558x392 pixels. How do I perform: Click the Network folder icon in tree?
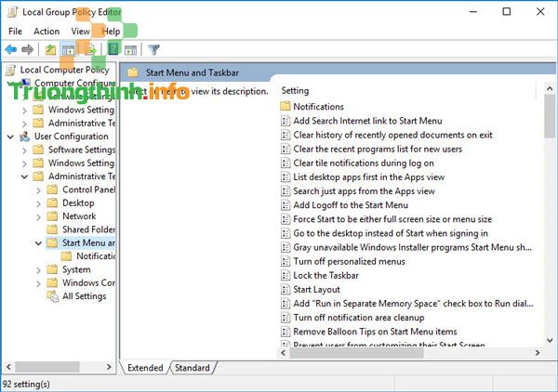tap(52, 216)
